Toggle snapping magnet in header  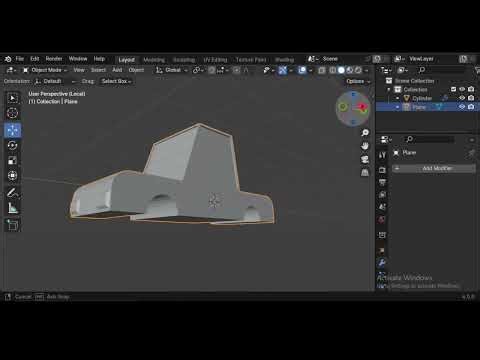(212, 70)
